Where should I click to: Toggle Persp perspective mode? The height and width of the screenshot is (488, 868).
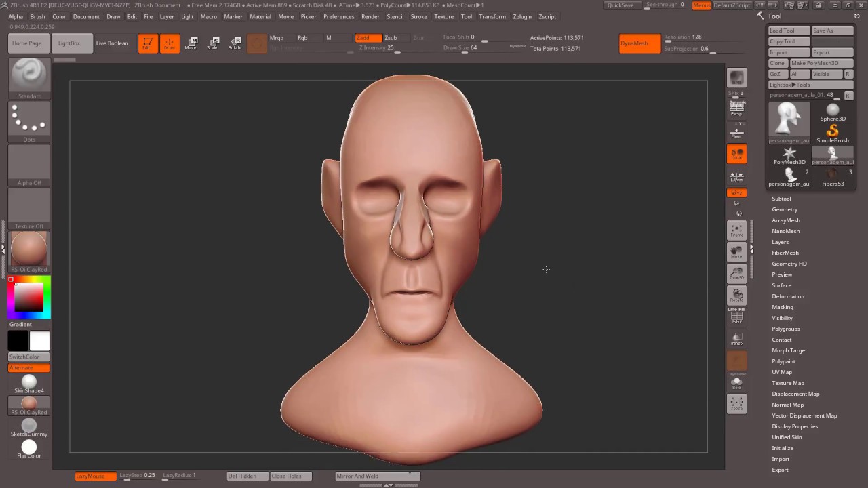(736, 108)
